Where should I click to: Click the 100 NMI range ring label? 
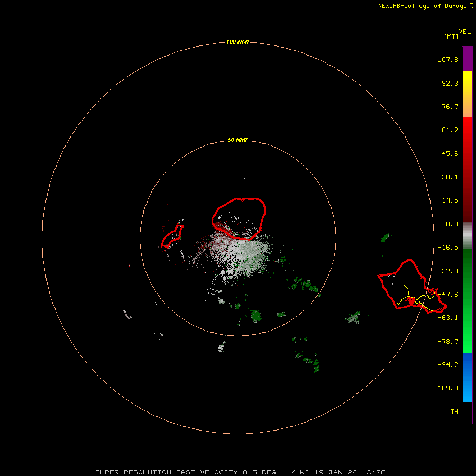pos(237,42)
